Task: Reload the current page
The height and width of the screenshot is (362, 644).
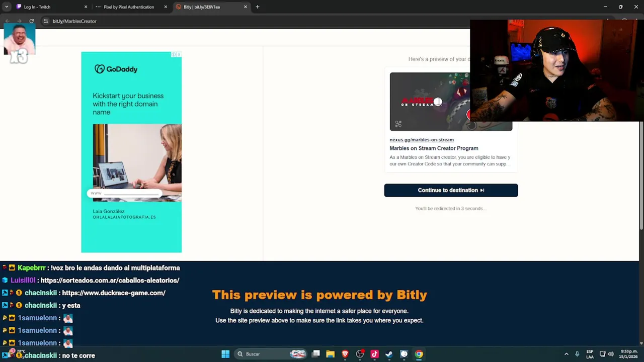Action: (31, 21)
